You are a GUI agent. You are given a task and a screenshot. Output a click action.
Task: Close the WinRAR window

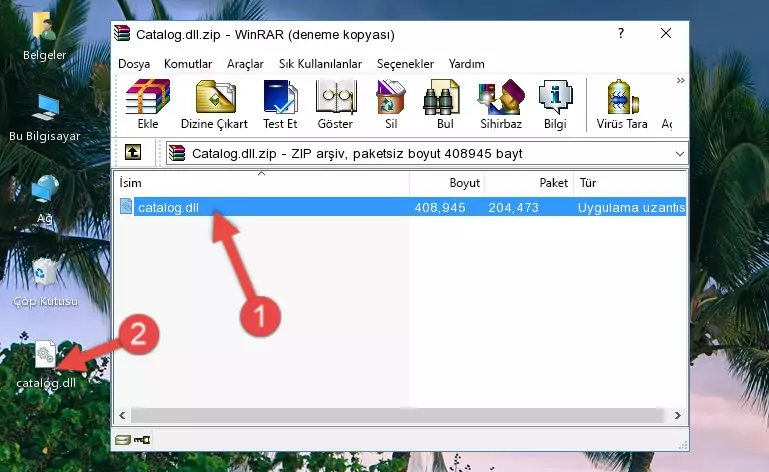click(666, 33)
